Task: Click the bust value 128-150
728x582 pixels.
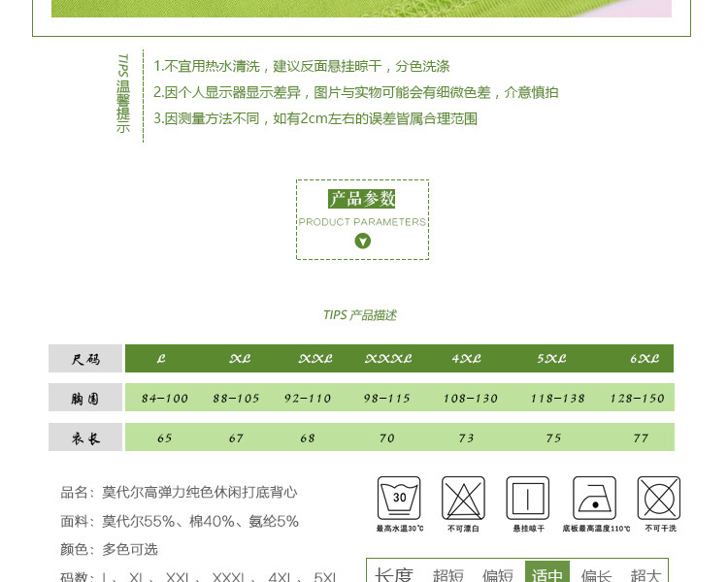Action: coord(637,399)
